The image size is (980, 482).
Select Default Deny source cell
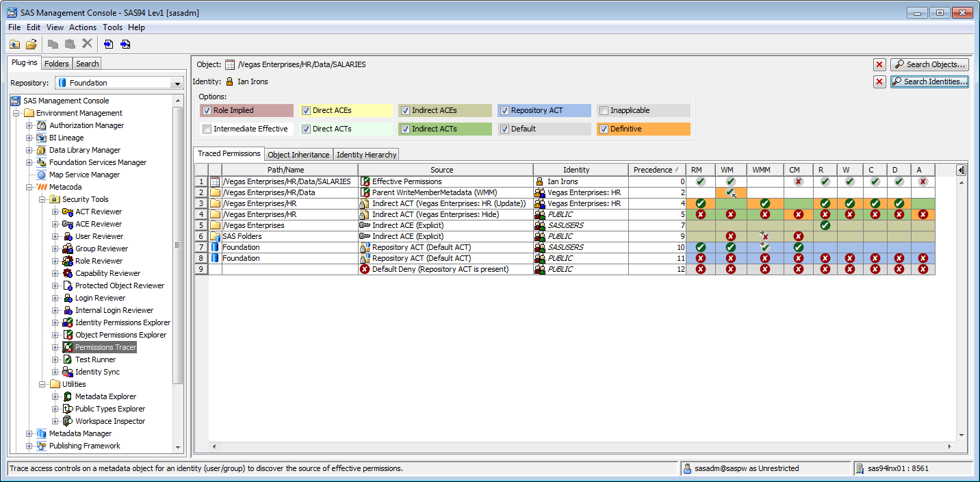(446, 269)
